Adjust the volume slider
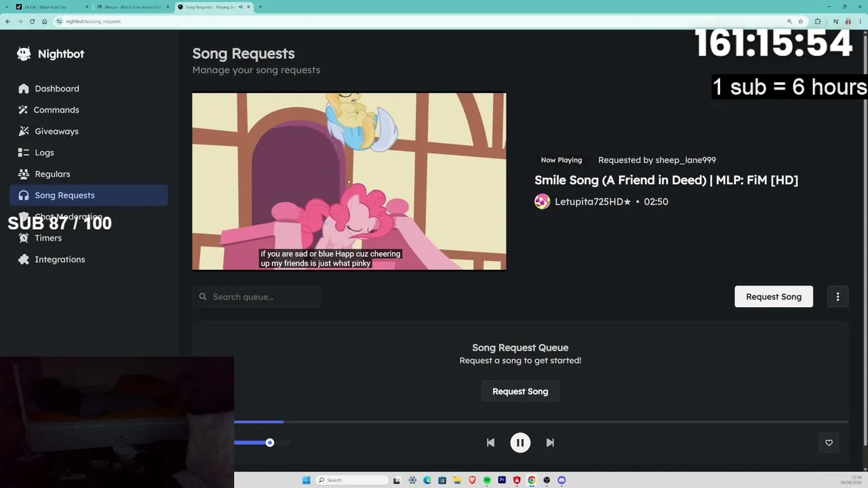 coord(262,443)
